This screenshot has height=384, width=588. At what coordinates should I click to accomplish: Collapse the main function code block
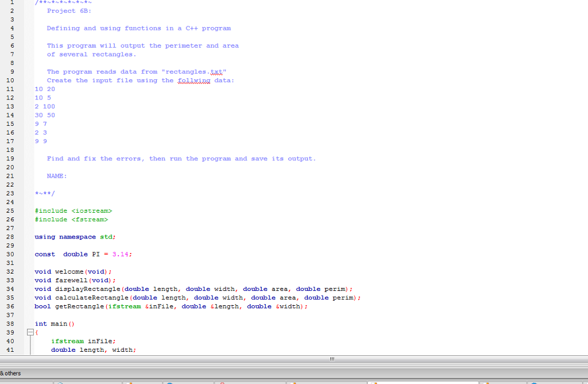tap(30, 332)
